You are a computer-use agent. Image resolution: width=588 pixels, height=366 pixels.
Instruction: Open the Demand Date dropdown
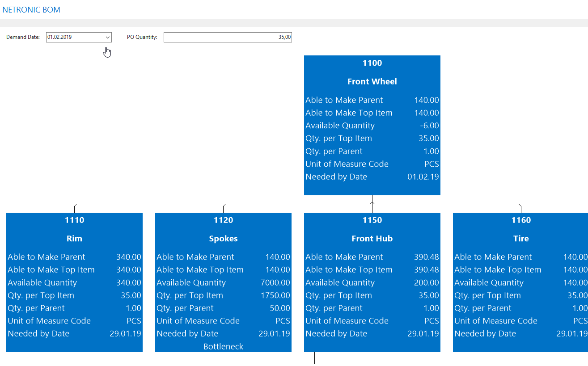[107, 37]
